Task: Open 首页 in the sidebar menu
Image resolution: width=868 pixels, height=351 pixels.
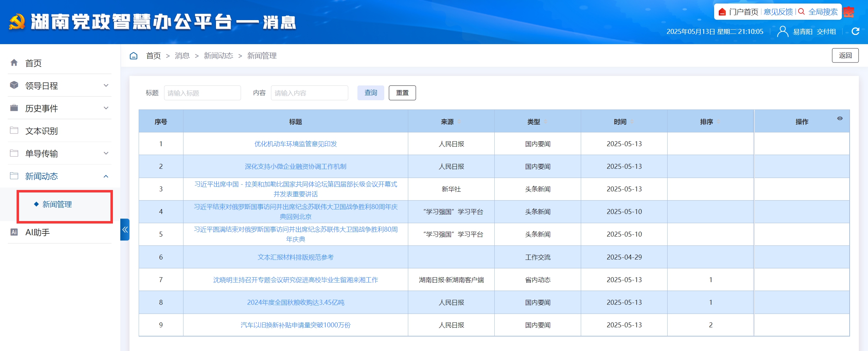Action: [34, 63]
